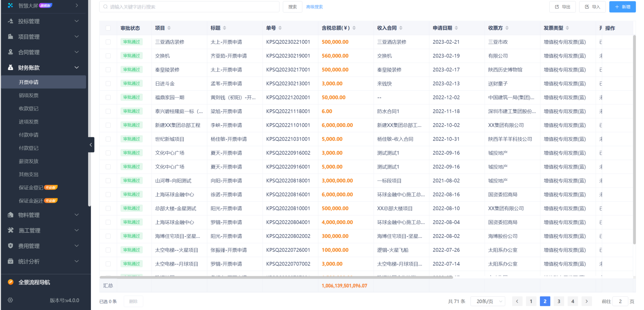
Task: Check the row for 三亚酒店装修
Action: 108,42
